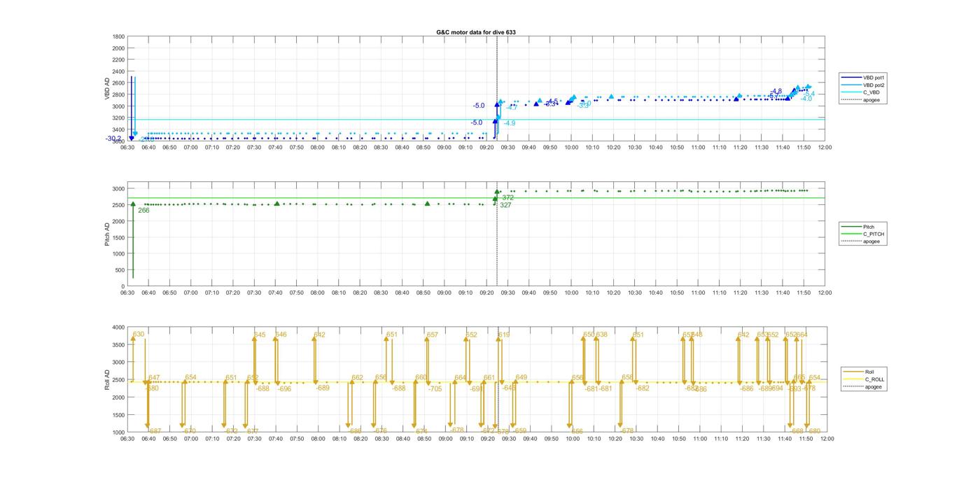Click the "266" pitch data label

point(143,210)
